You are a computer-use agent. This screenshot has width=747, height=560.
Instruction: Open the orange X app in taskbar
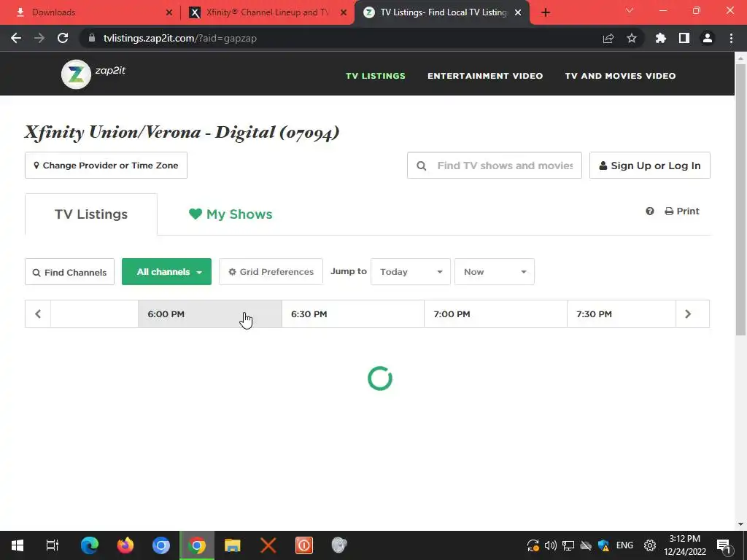click(268, 545)
